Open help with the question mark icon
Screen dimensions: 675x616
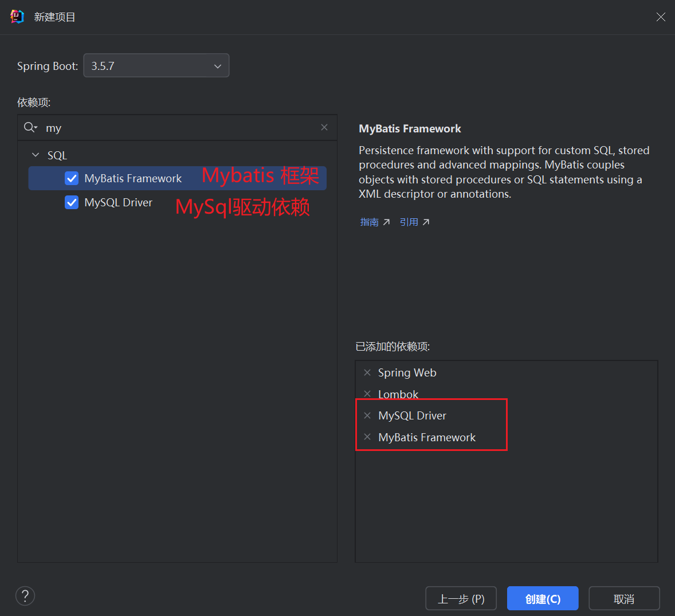25,596
